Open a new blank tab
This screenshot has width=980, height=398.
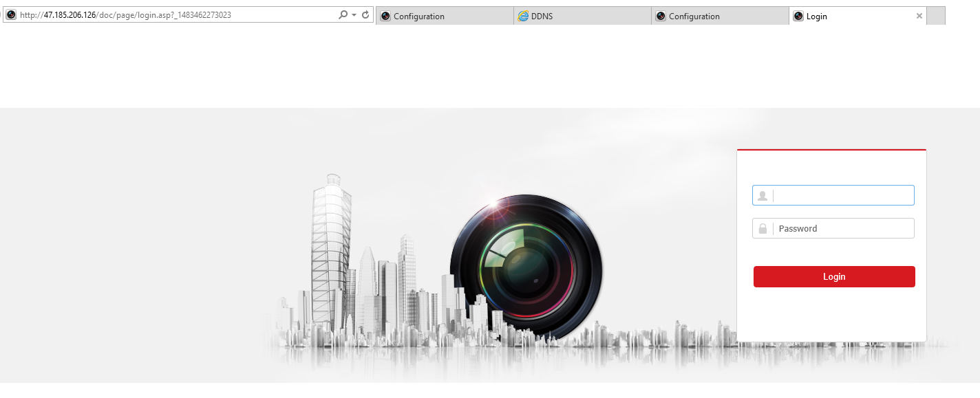(936, 16)
